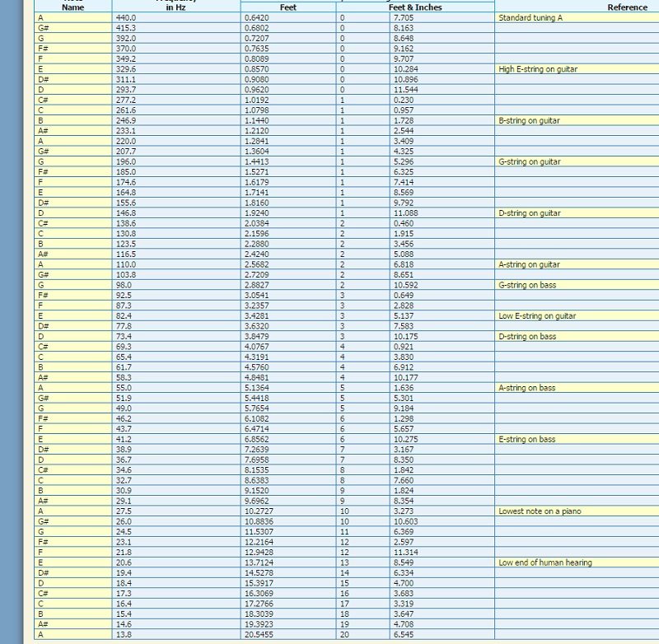Click the 'A-string on bass' reference
The width and height of the screenshot is (659, 644).
tap(577, 388)
